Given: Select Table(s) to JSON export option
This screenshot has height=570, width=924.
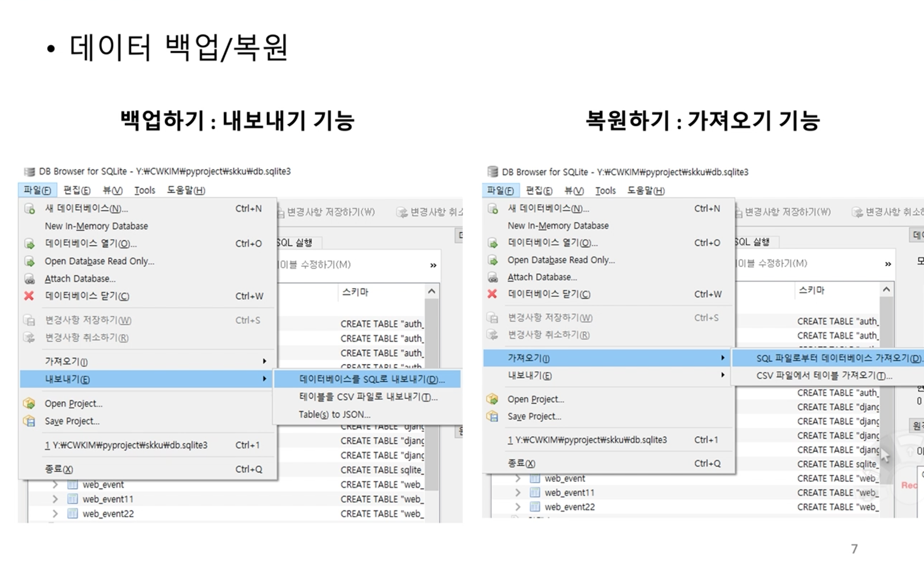Looking at the screenshot, I should 334,415.
